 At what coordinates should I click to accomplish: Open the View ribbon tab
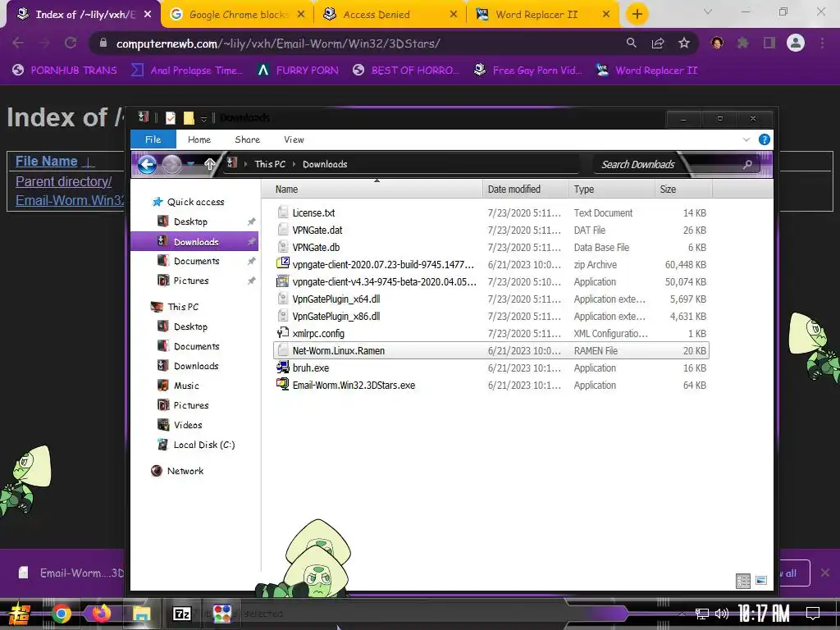pyautogui.click(x=294, y=139)
